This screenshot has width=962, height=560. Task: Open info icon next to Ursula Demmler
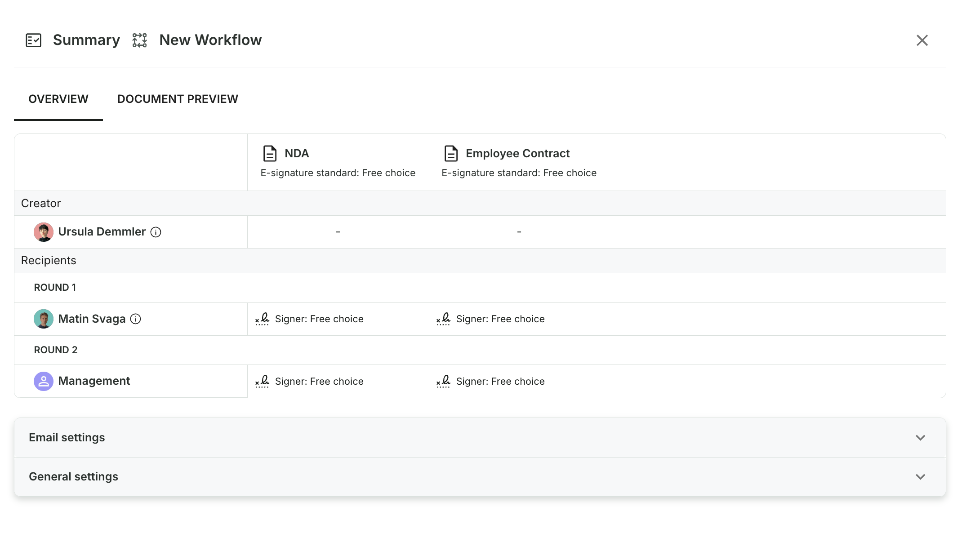click(x=156, y=232)
